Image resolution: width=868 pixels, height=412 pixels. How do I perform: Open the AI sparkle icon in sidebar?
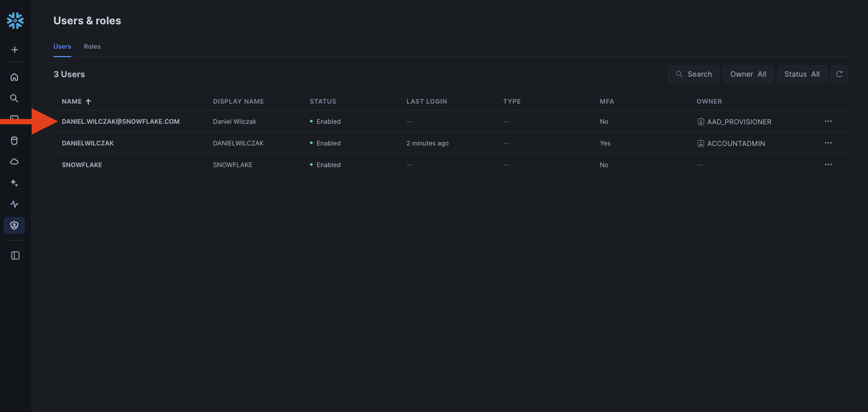14,183
